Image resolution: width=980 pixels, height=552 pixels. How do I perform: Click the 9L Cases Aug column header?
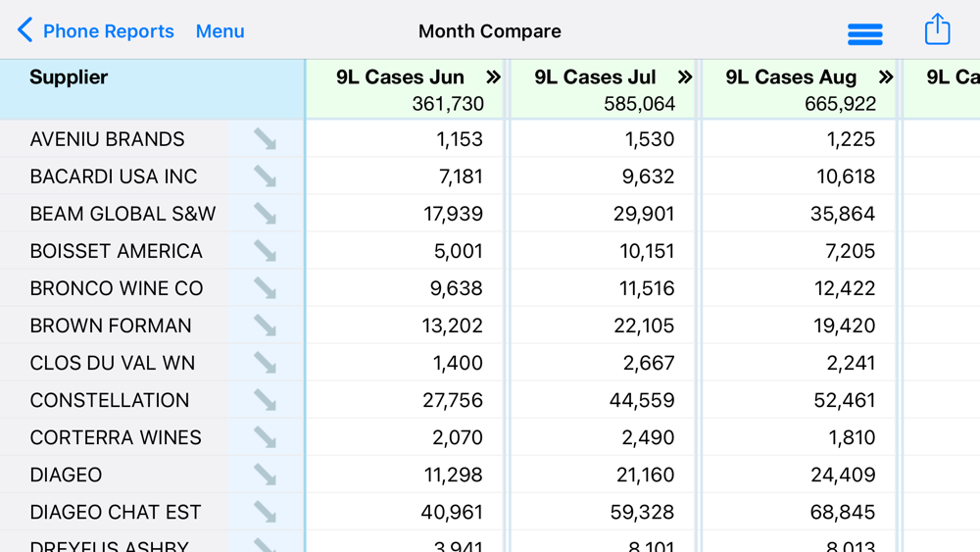click(791, 76)
